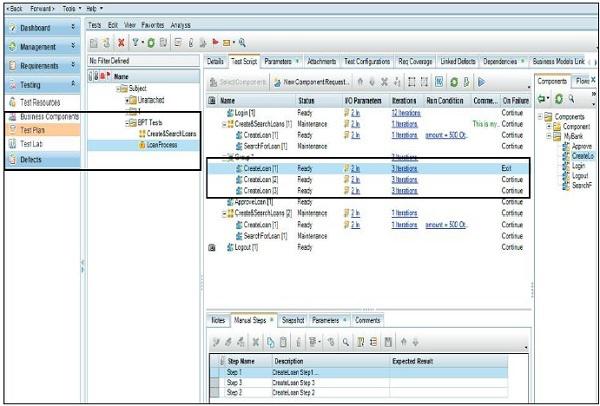Click the save steps disk icon in Manual Steps toolbar

point(388,342)
